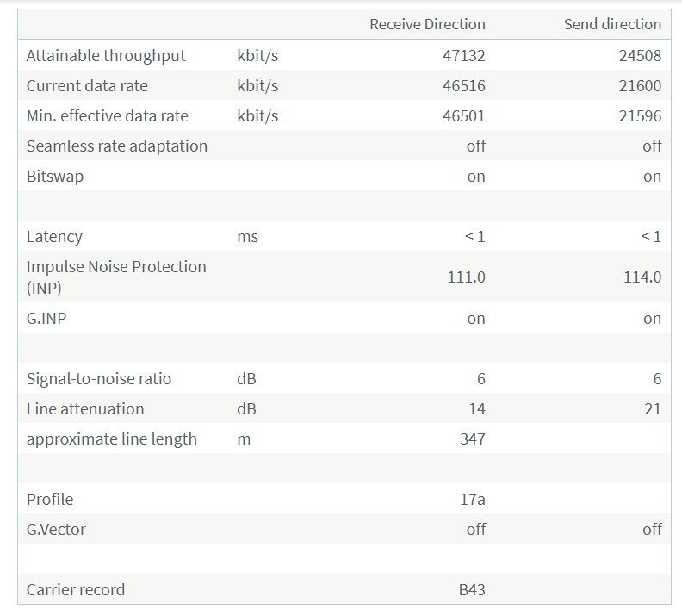The image size is (682, 616).
Task: Click the Profile value 17a
Action: click(x=472, y=500)
